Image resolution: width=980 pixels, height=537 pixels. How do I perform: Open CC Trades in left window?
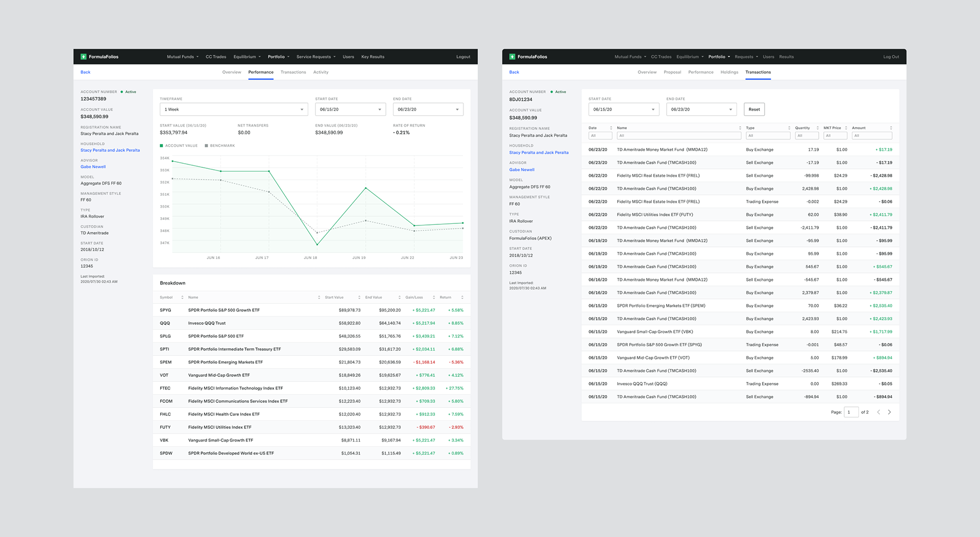click(x=216, y=57)
